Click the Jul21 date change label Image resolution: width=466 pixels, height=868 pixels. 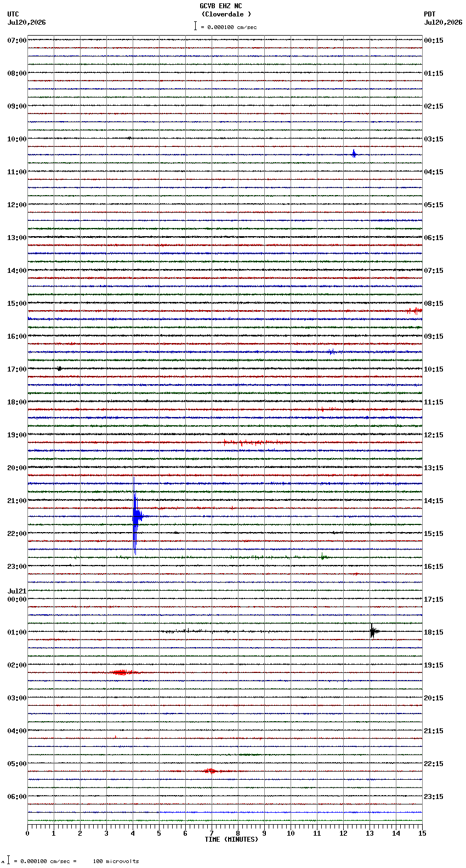[17, 591]
